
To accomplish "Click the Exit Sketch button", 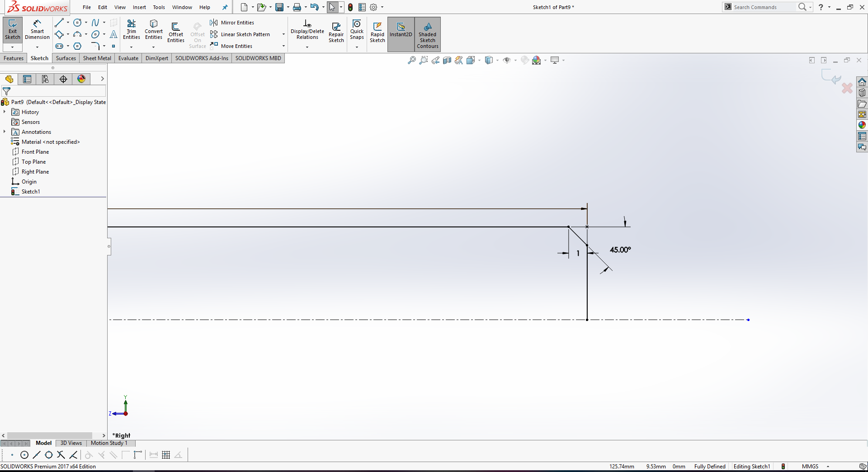I will tap(13, 30).
